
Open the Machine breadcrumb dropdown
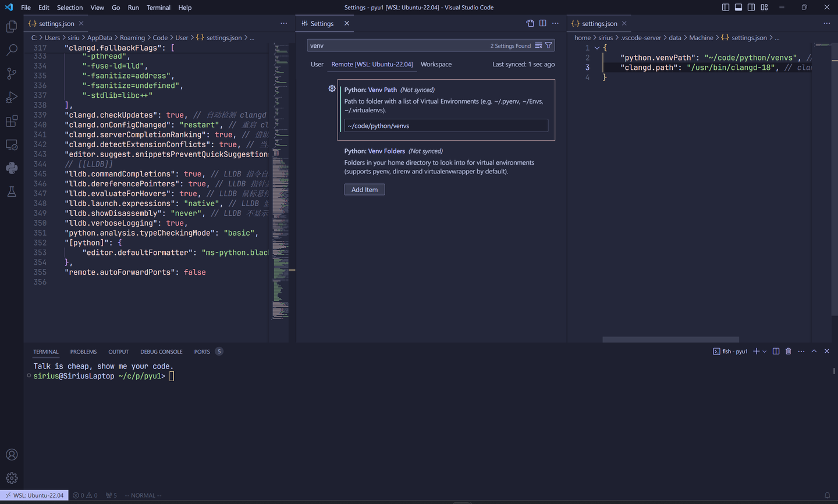click(701, 37)
